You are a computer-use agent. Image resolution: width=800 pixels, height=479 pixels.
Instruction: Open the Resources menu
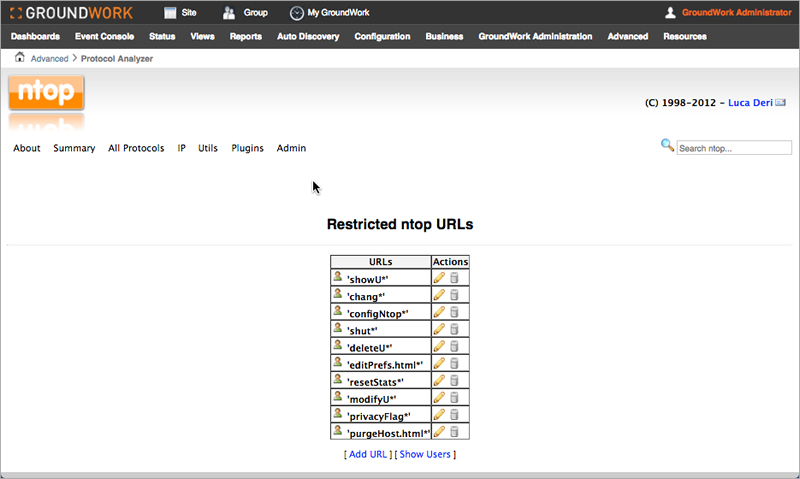685,36
